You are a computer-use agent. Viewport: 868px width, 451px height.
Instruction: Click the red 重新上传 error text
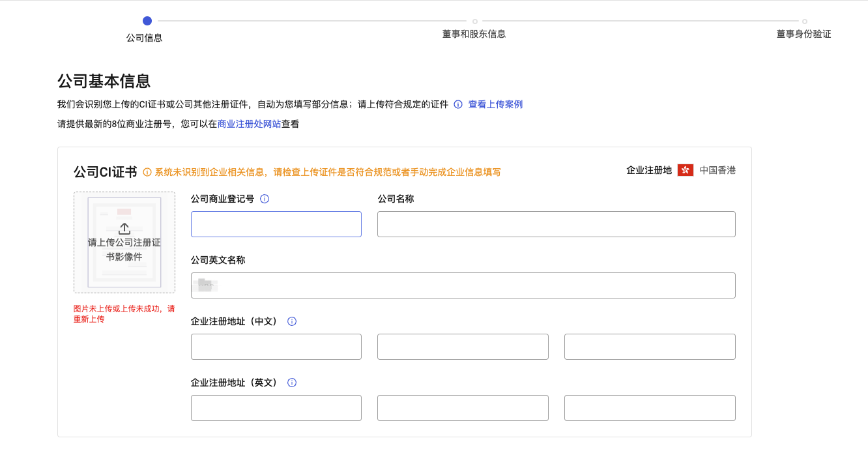coord(87,319)
